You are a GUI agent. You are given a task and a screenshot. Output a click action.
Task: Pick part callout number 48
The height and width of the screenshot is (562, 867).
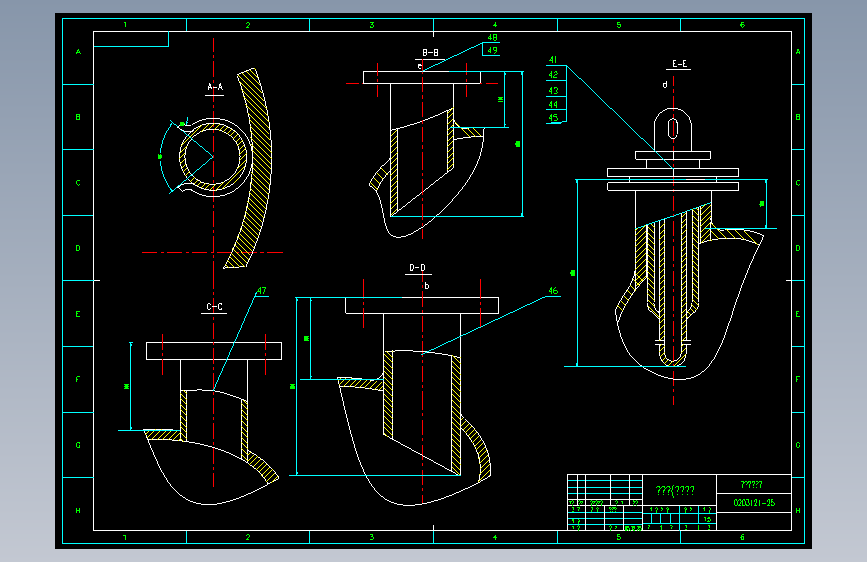pos(492,38)
